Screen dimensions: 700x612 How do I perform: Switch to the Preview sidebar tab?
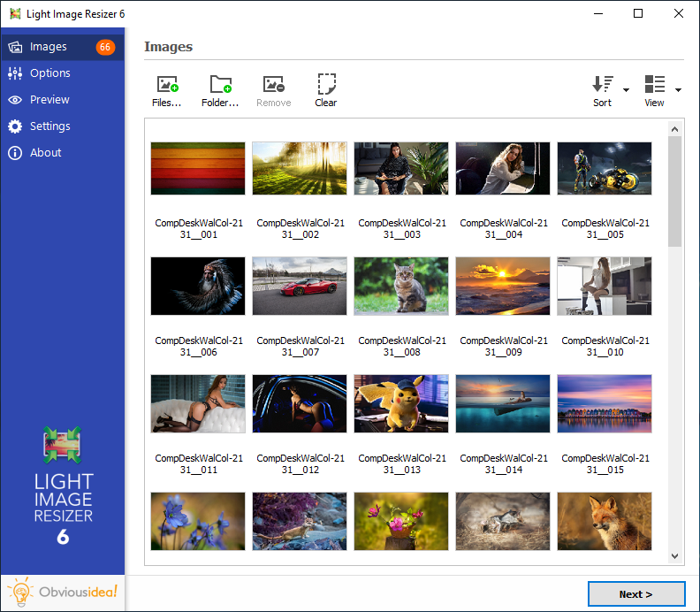49,100
